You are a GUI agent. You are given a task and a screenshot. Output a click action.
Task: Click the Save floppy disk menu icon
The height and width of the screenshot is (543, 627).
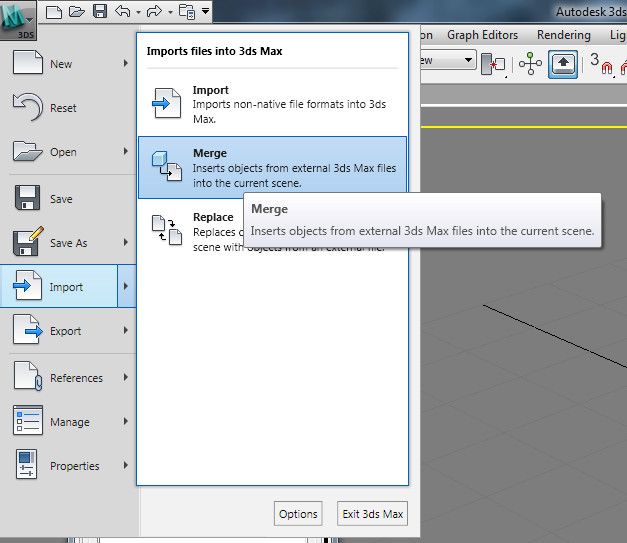point(27,197)
